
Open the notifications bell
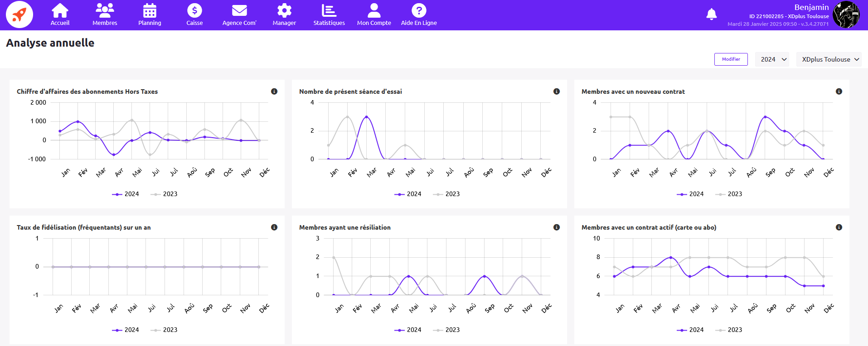coord(712,14)
